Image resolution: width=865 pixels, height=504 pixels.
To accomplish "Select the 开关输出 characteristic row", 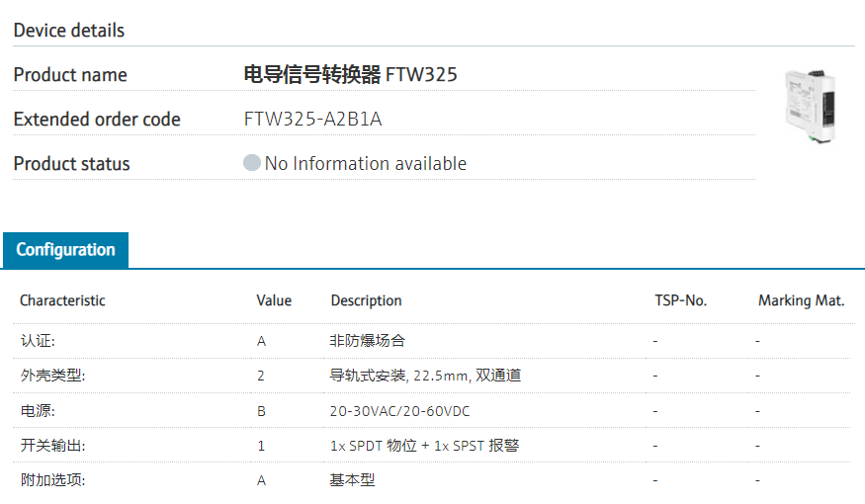I will (x=45, y=446).
